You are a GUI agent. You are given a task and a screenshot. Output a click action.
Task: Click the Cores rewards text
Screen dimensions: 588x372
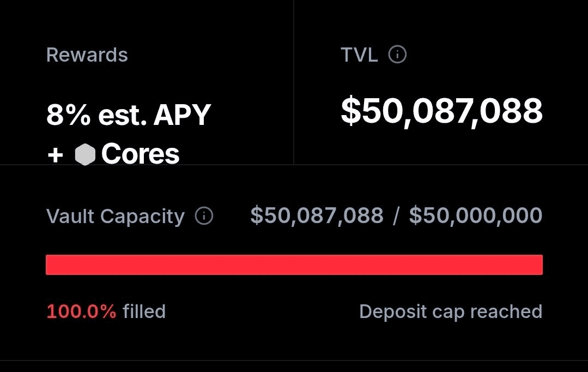coord(140,154)
